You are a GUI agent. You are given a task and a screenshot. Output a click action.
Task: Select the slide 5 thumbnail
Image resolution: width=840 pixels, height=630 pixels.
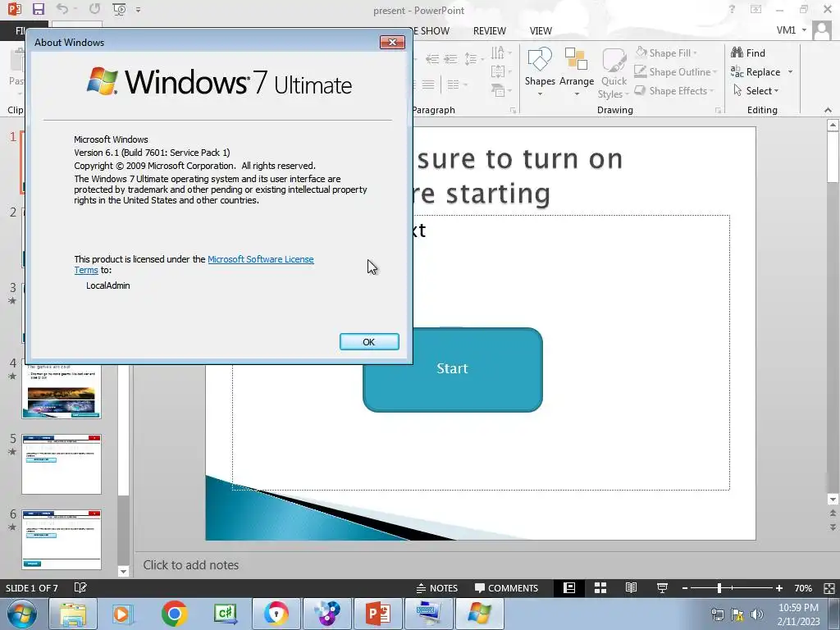coord(62,464)
